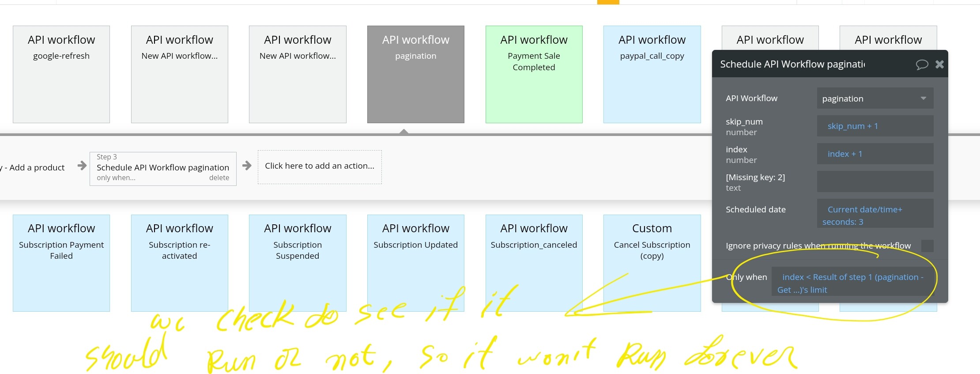This screenshot has width=980, height=374.
Task: Expand the API Workflow pagination dropdown
Action: tap(875, 98)
